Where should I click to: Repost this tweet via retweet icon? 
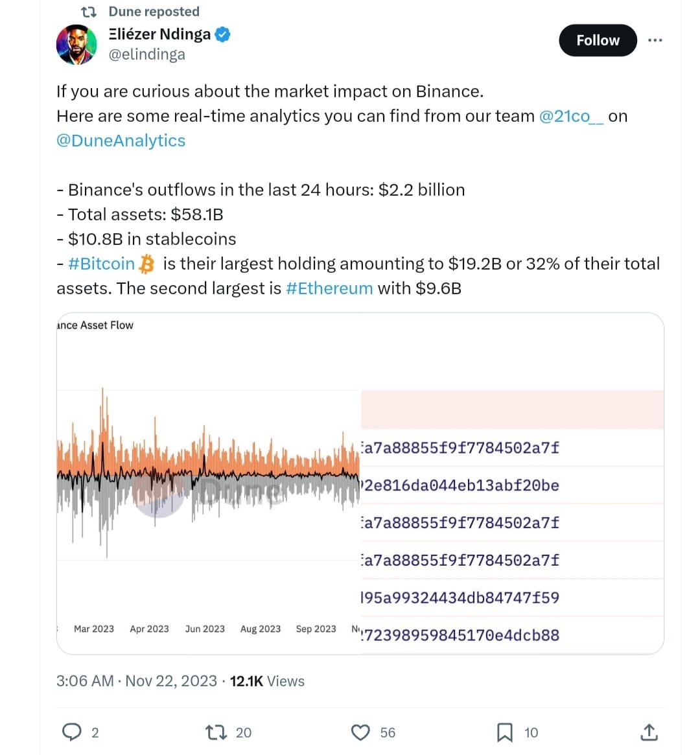pyautogui.click(x=215, y=732)
